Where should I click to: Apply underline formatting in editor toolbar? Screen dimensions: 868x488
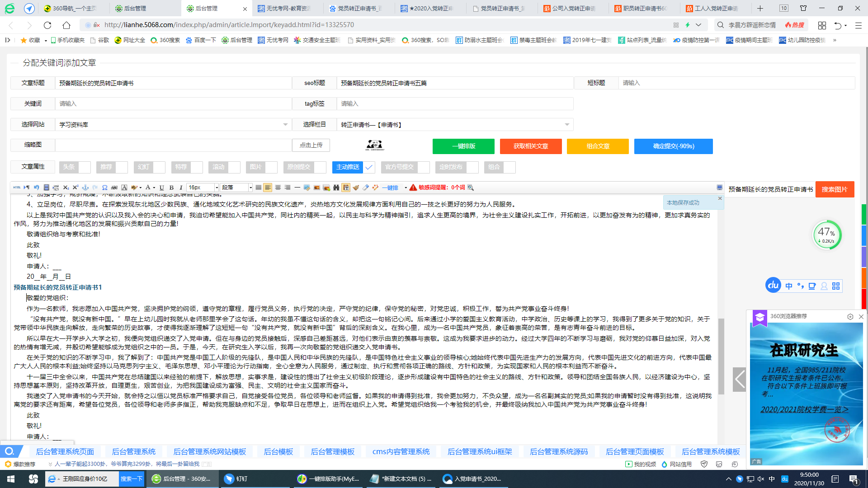161,188
